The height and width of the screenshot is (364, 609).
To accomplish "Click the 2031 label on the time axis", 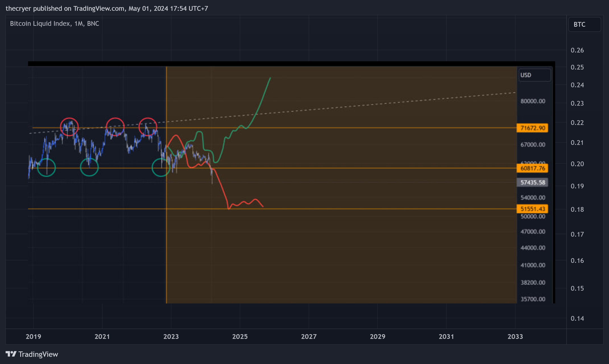I will pos(446,337).
